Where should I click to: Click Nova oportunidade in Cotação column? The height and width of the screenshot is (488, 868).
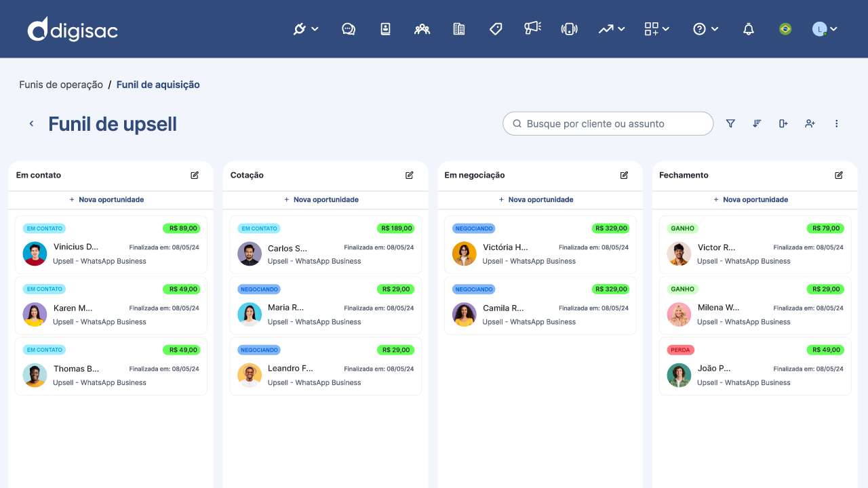point(325,200)
